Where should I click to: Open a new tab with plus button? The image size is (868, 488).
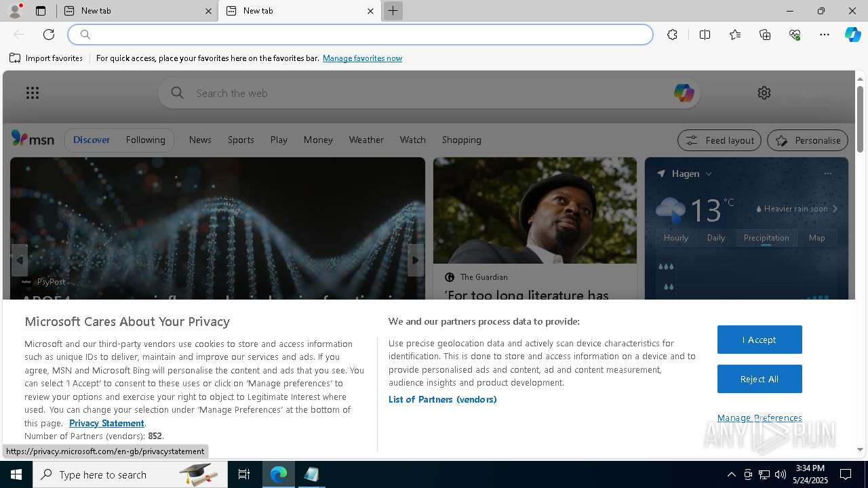393,11
